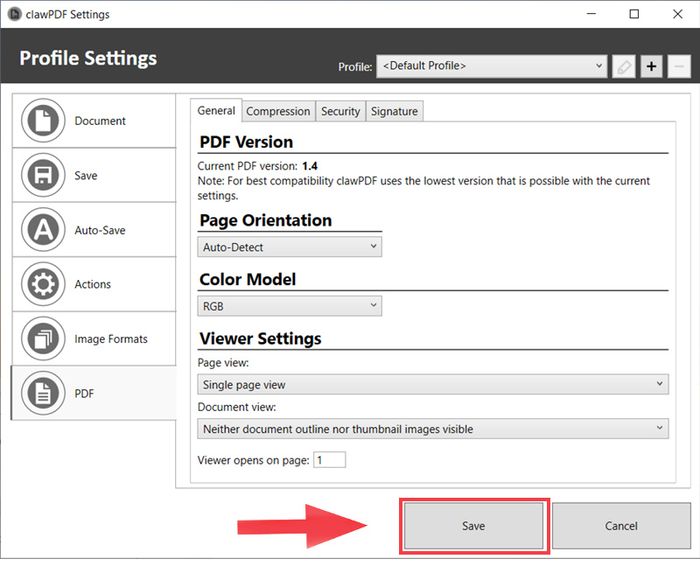Click the Current PDF version 1.4 text
Viewport: 700px width, 572px height.
pos(258,166)
